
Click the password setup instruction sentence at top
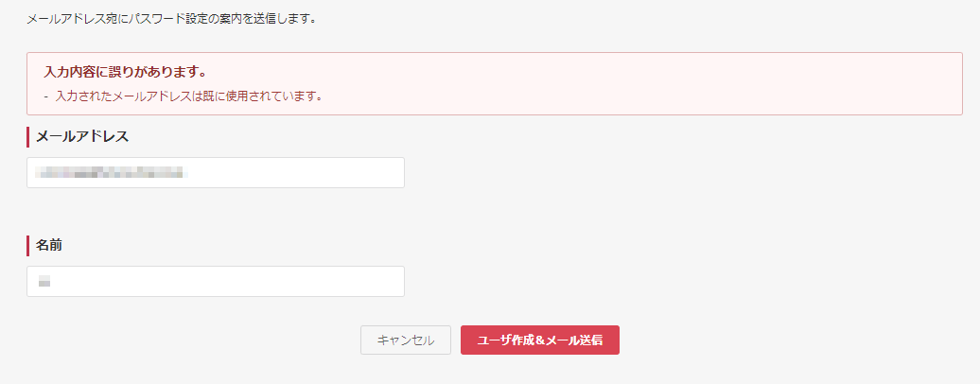(171, 19)
